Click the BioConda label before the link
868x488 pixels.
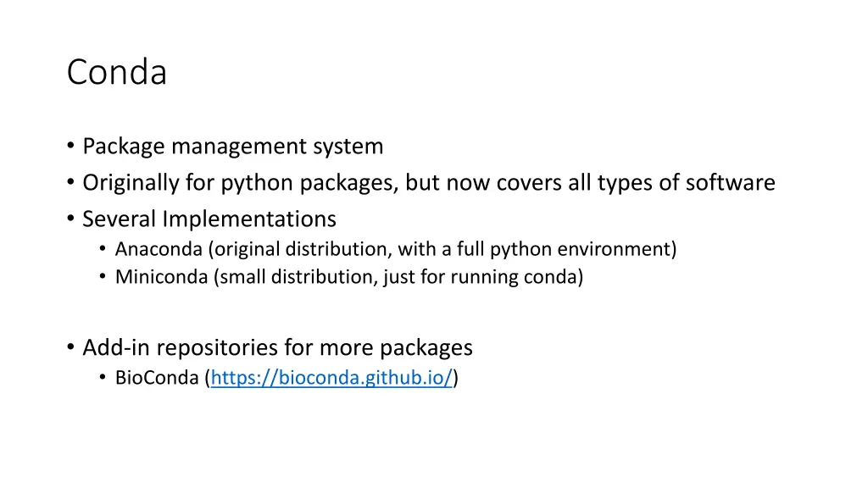(157, 378)
